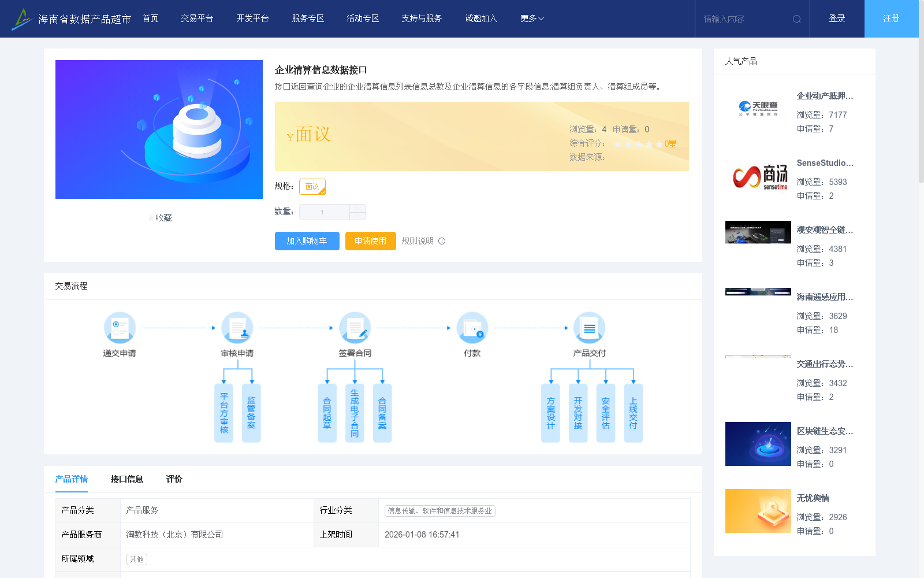
Task: Click the info icon beside 规则说明
Action: pyautogui.click(x=442, y=241)
